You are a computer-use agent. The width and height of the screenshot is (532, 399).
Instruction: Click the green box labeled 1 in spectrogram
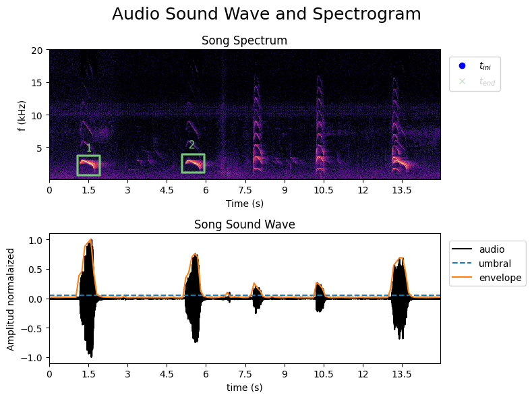(88, 165)
